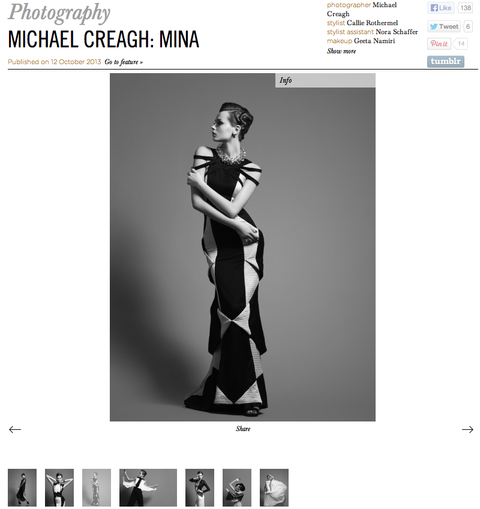Select the faded third thumbnail
Image resolution: width=480 pixels, height=509 pixels.
pyautogui.click(x=97, y=488)
